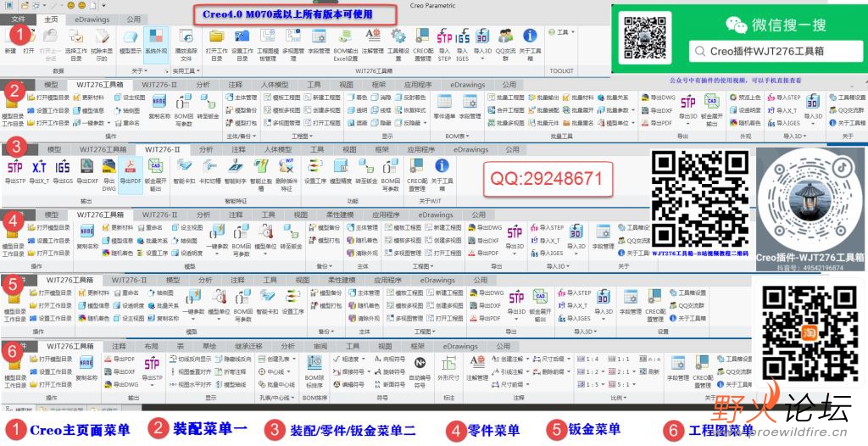Click 拭除未显示的 icon in home ribbon
868x446 pixels.
(102, 44)
